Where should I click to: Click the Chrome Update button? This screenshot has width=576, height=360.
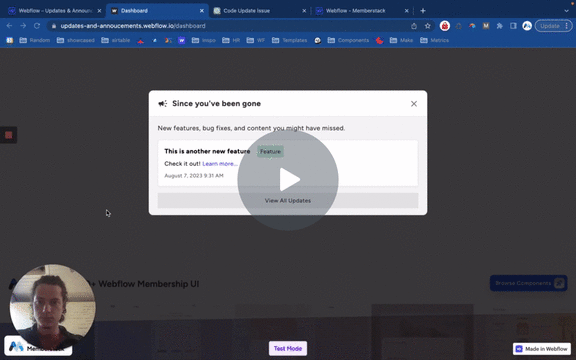(550, 26)
